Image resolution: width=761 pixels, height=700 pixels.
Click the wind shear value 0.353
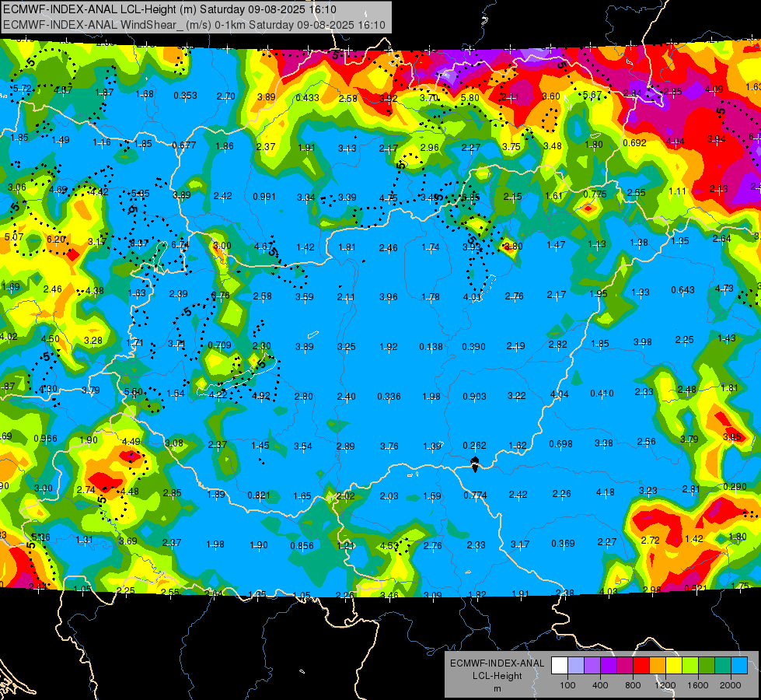[186, 96]
